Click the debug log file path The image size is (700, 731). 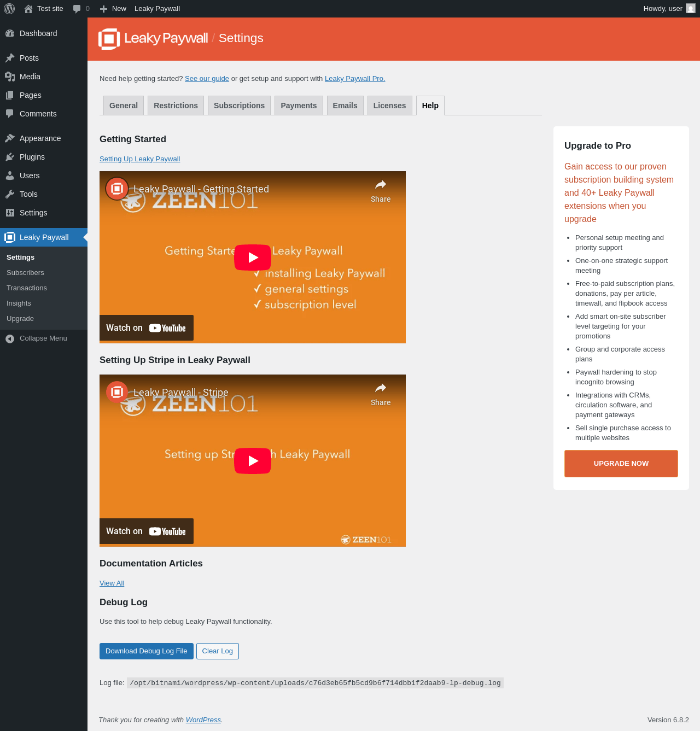coord(315,683)
